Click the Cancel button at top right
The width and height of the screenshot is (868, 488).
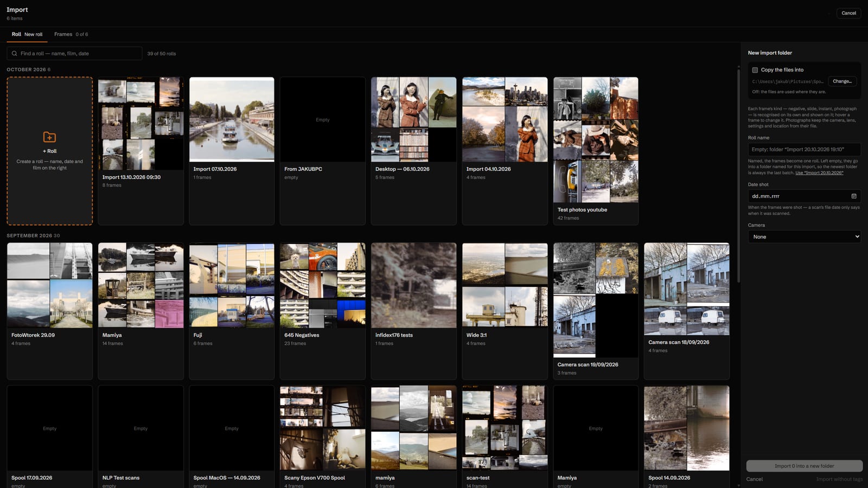click(x=848, y=13)
